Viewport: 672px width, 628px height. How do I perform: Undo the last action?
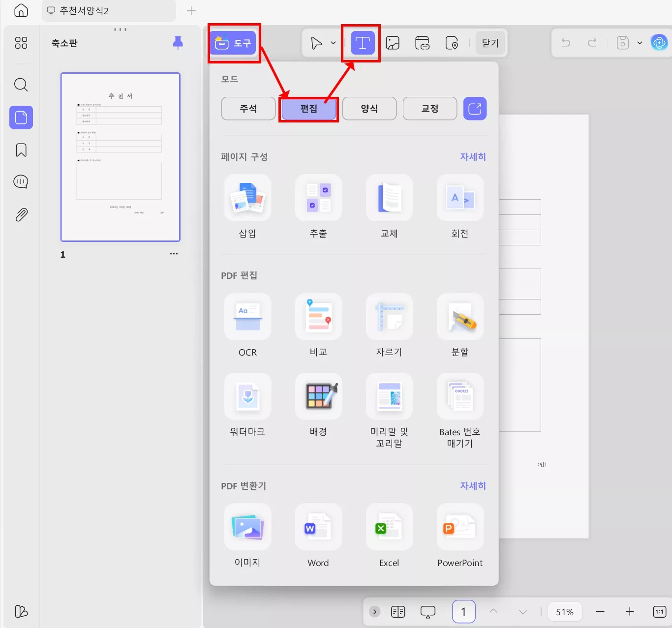click(x=566, y=43)
